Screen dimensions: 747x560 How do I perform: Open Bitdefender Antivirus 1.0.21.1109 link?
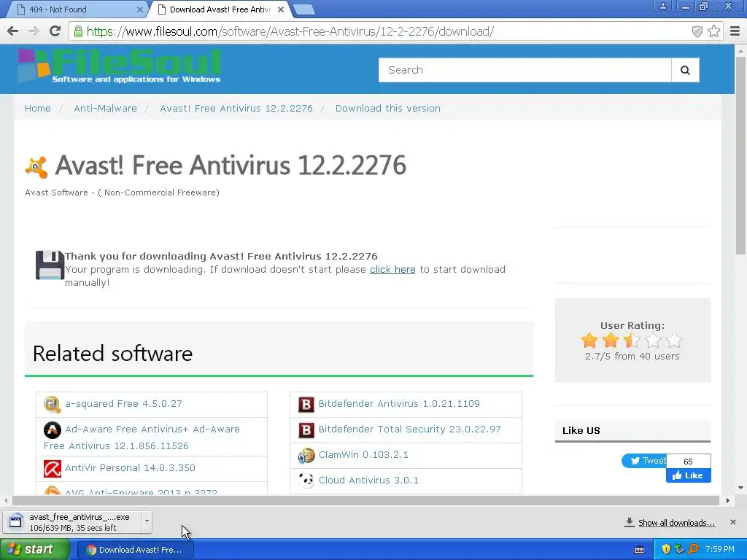point(399,403)
